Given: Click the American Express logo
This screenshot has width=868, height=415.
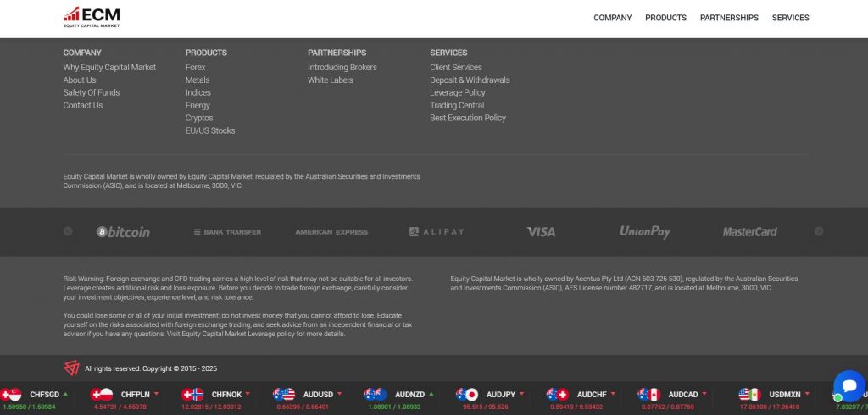Looking at the screenshot, I should tap(331, 231).
